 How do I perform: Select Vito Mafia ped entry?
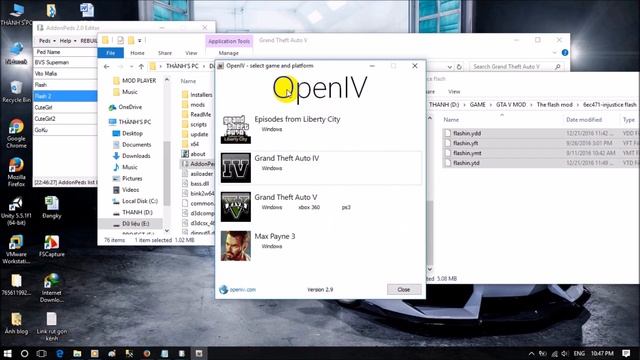(65, 73)
